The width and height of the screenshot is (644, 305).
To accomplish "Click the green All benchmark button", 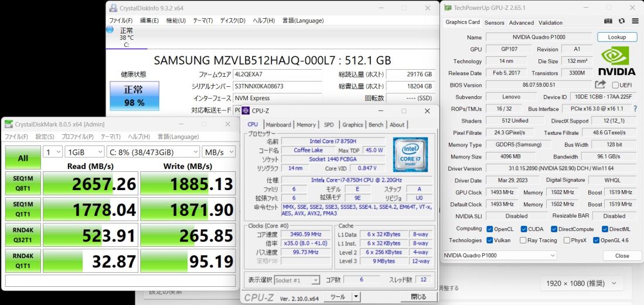I will pos(23,157).
